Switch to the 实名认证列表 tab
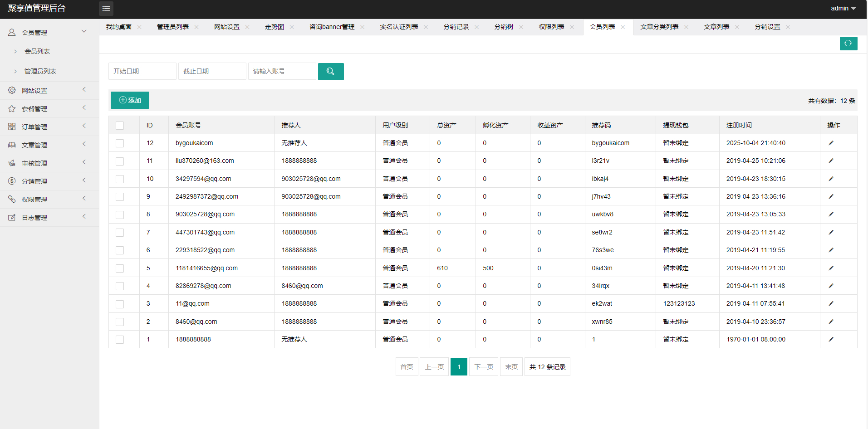Image resolution: width=868 pixels, height=429 pixels. [x=399, y=27]
